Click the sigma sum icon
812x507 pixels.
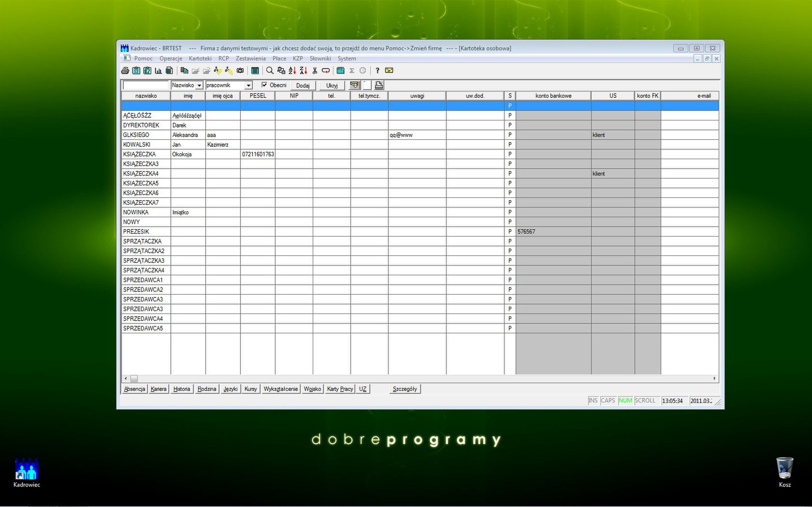point(352,71)
